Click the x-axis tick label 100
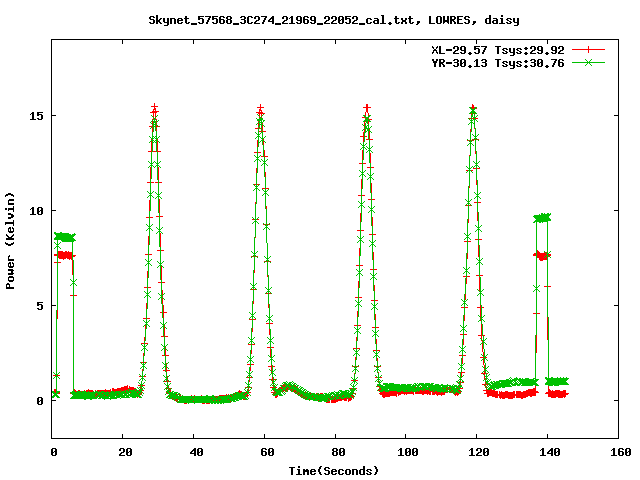Screen dimensions: 640x480 pos(407,452)
